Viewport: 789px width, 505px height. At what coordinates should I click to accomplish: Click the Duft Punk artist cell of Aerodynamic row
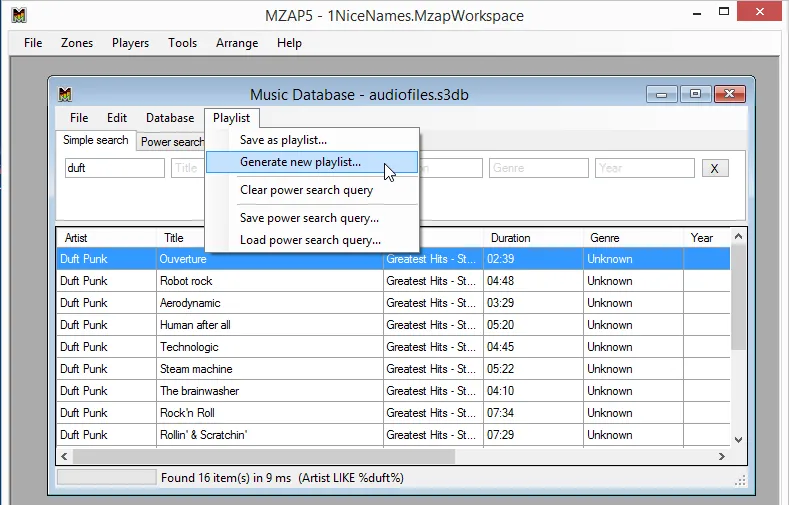coord(106,303)
